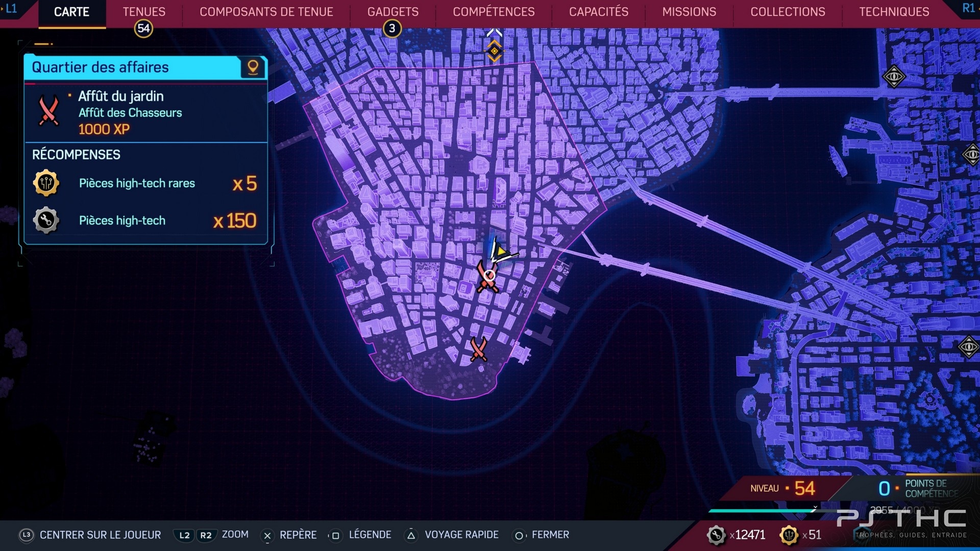
Task: Select the eye diamond marker near the upper bridge
Action: [894, 78]
